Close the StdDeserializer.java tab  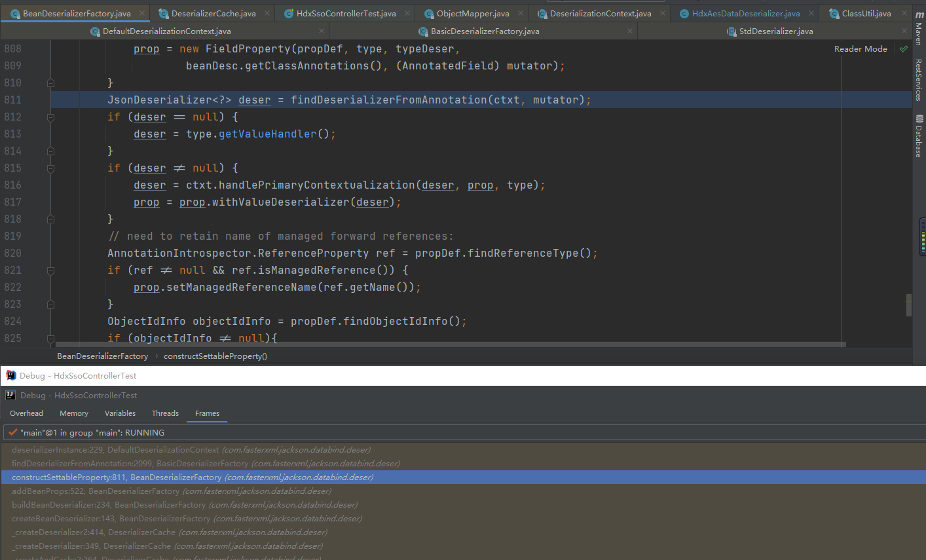(x=903, y=31)
